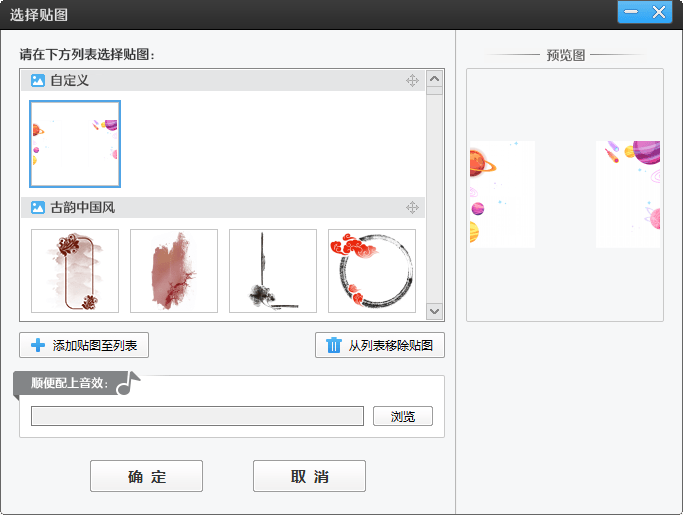
Task: Click the 从列表移除贴图 button
Action: (380, 345)
